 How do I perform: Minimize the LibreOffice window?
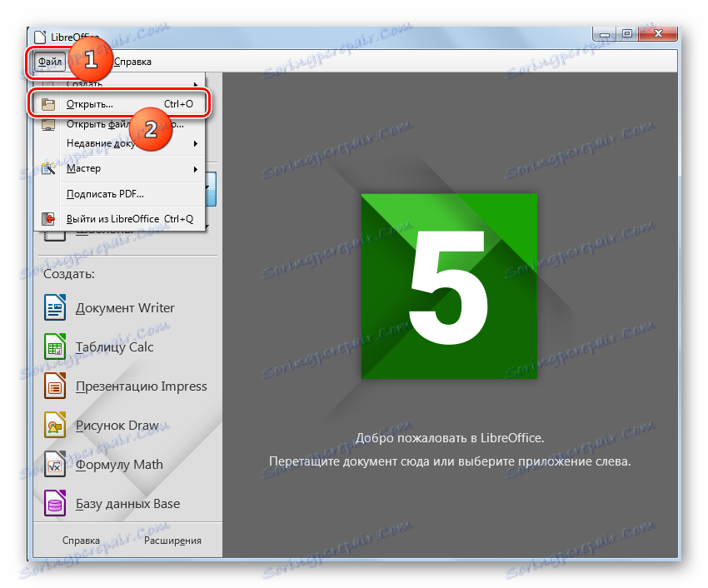coord(605,34)
